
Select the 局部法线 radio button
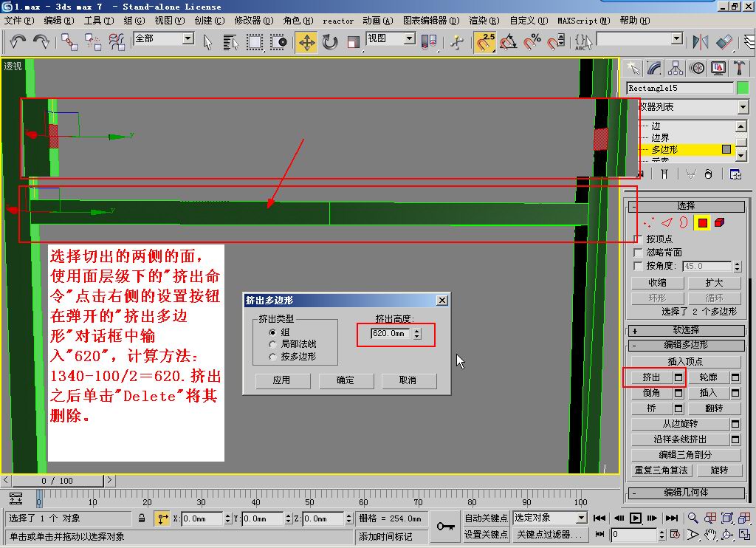click(273, 344)
